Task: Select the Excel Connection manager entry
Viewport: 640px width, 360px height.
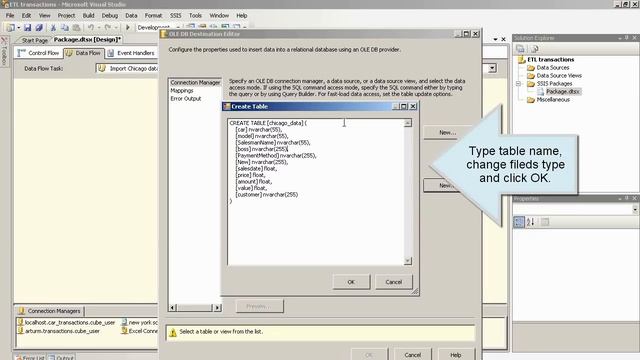Action: [x=139, y=331]
